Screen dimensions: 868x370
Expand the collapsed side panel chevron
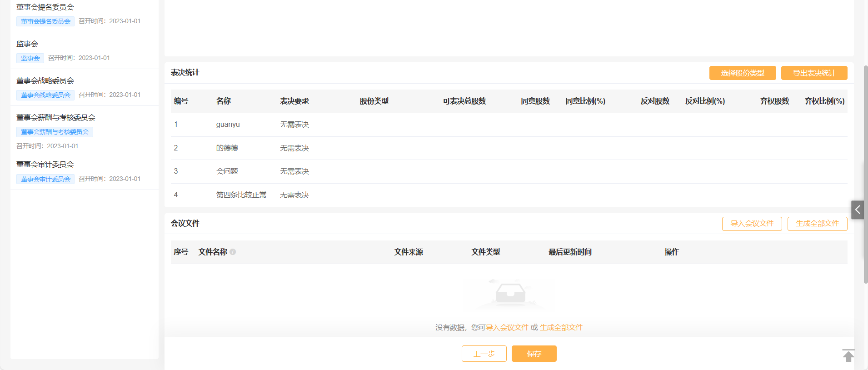(858, 210)
